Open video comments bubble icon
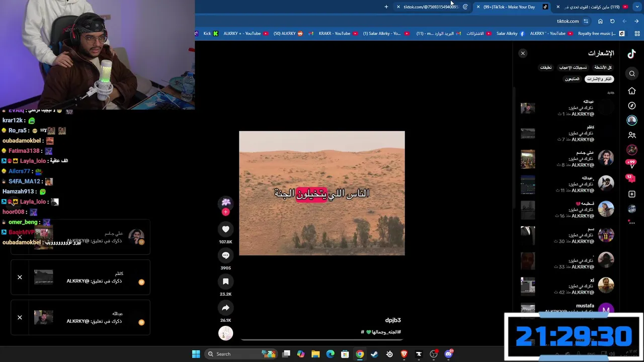The height and width of the screenshot is (362, 644). (225, 255)
